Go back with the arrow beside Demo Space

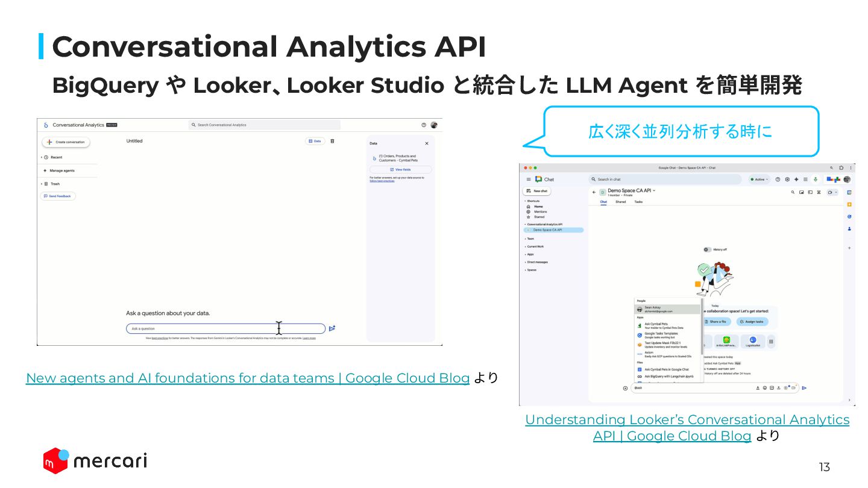click(594, 192)
